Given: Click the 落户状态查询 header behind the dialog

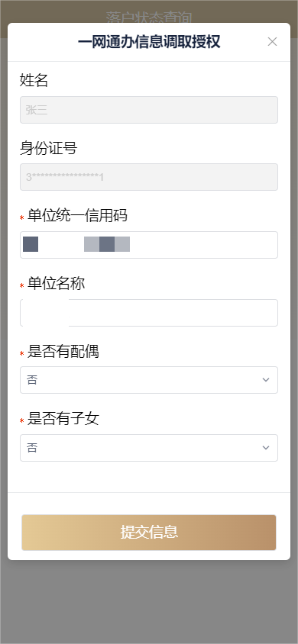Looking at the screenshot, I should 149,18.
